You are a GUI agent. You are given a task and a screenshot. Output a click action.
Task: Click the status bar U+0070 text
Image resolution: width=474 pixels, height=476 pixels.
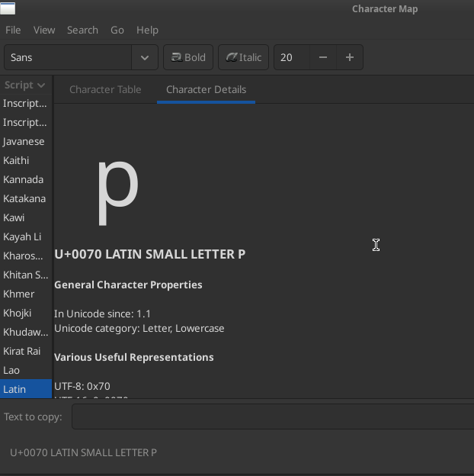(83, 452)
